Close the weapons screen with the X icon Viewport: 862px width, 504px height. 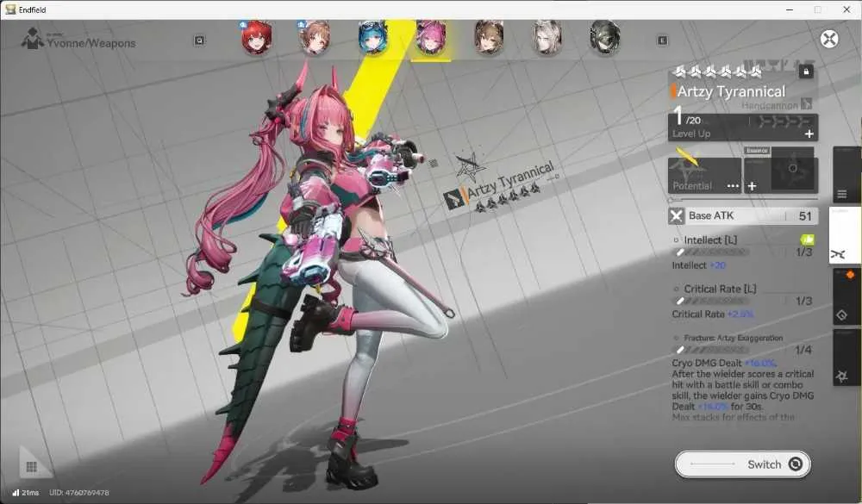tap(829, 39)
